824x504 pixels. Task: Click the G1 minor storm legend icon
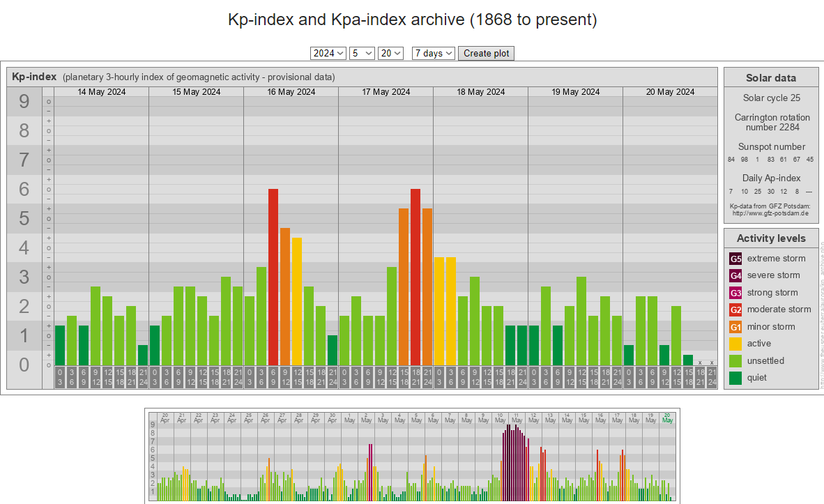pyautogui.click(x=735, y=327)
